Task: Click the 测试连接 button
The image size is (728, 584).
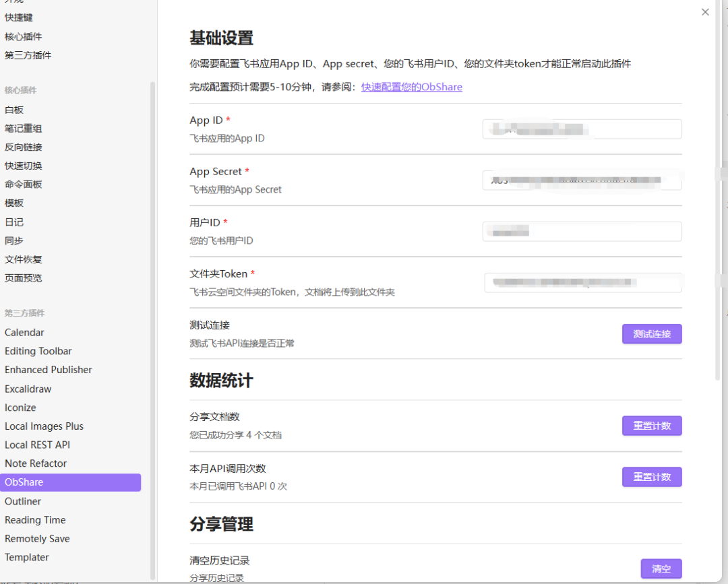Action: point(652,334)
